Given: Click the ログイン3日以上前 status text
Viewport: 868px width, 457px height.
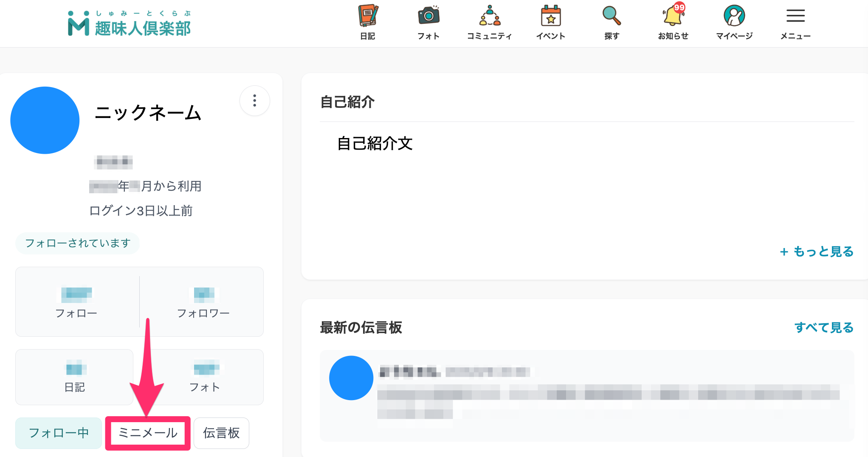Looking at the screenshot, I should 141,211.
